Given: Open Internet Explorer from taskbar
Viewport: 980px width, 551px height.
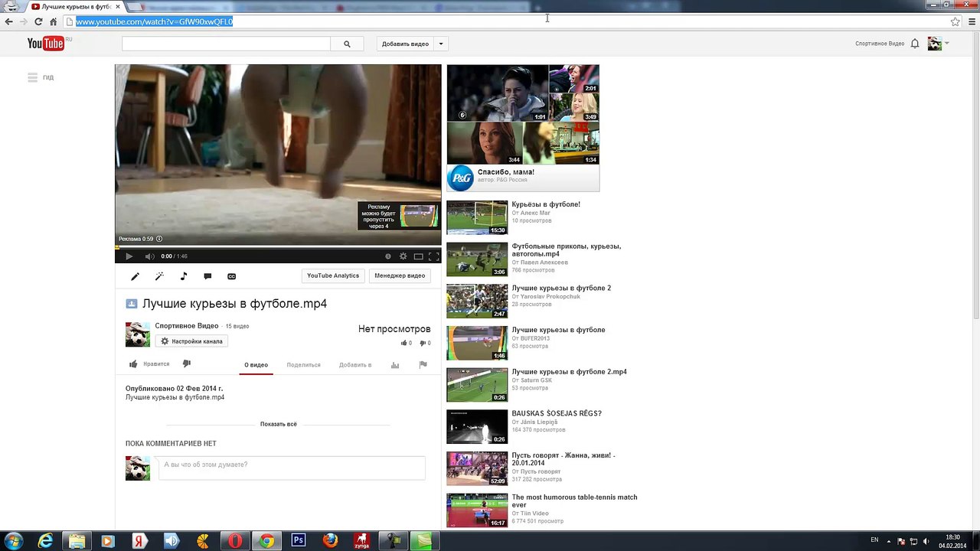Looking at the screenshot, I should (46, 541).
